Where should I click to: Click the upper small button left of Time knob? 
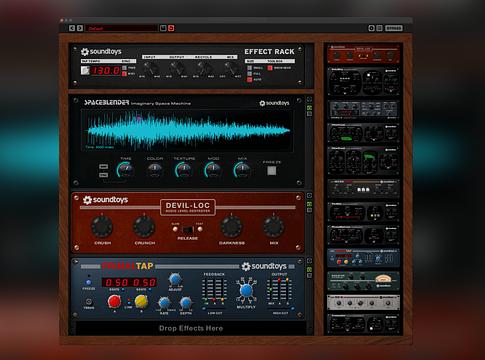point(103,167)
